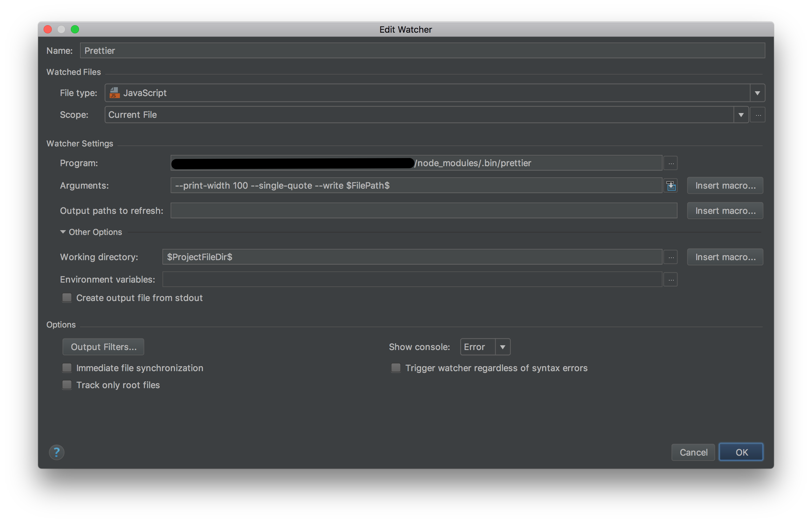Close the Edit Watcher dialog with red button
This screenshot has height=523, width=812.
[x=48, y=30]
